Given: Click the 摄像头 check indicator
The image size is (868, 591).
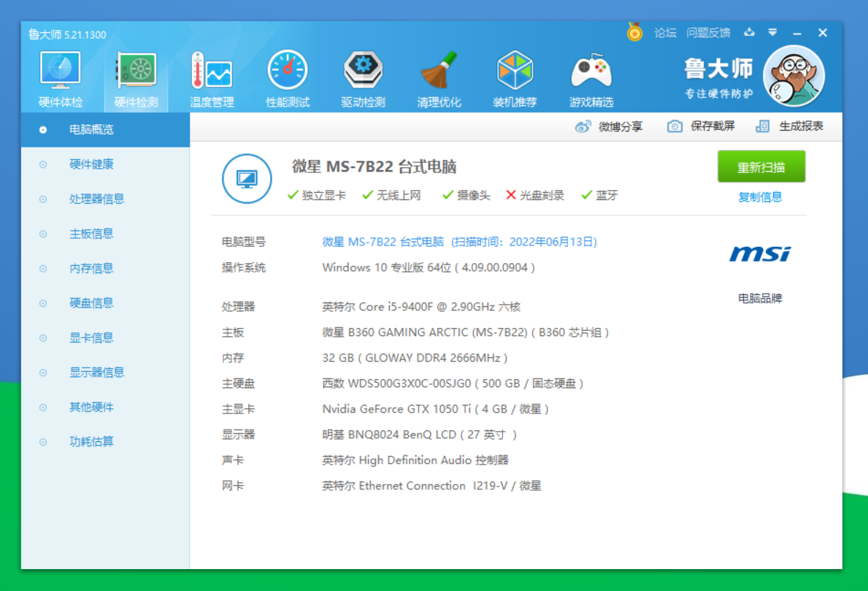Looking at the screenshot, I should coord(466,196).
